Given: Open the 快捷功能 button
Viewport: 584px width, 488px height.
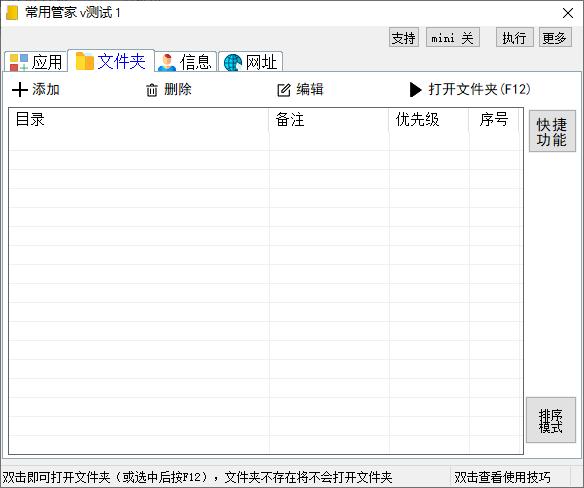Looking at the screenshot, I should click(552, 131).
